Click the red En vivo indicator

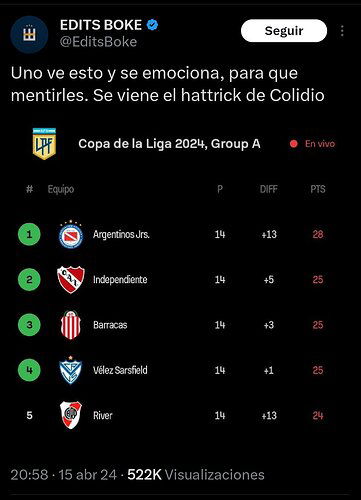[312, 144]
